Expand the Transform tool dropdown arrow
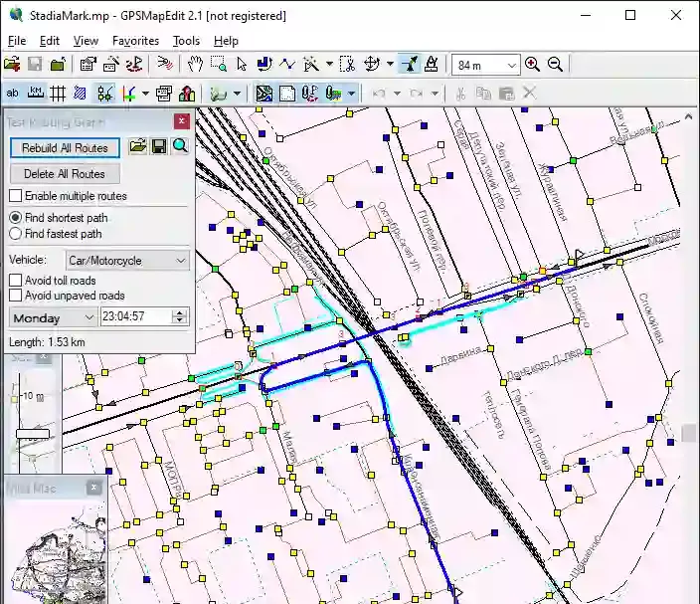The height and width of the screenshot is (604, 700). pos(390,65)
